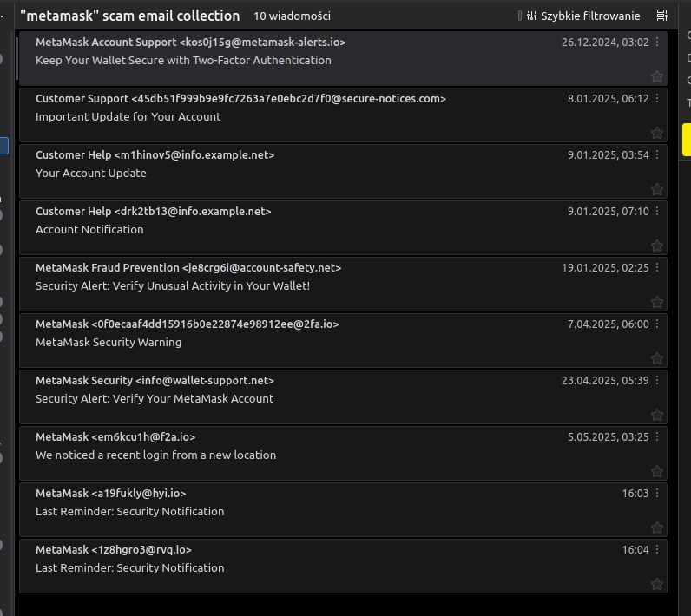Open email from em6kcu1h@f2a.io
Viewport: 691px width, 616px height.
point(343,453)
